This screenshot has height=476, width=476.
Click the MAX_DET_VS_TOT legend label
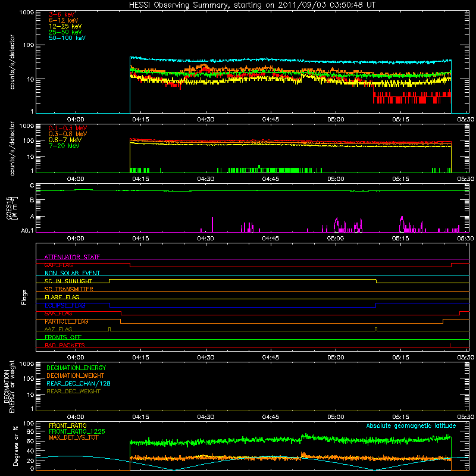point(73,437)
